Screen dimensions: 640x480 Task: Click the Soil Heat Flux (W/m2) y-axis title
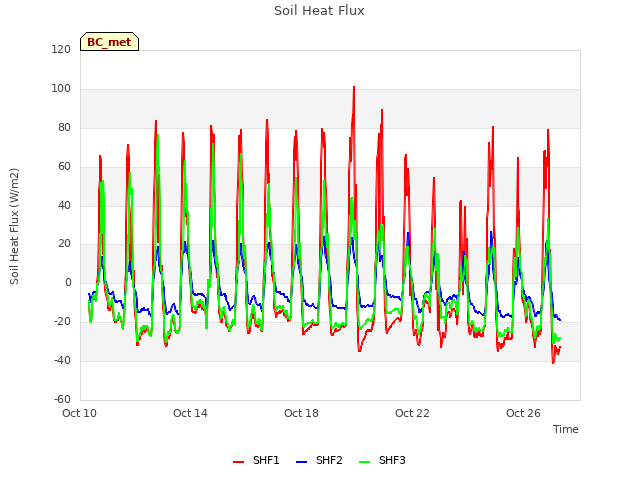tap(14, 226)
